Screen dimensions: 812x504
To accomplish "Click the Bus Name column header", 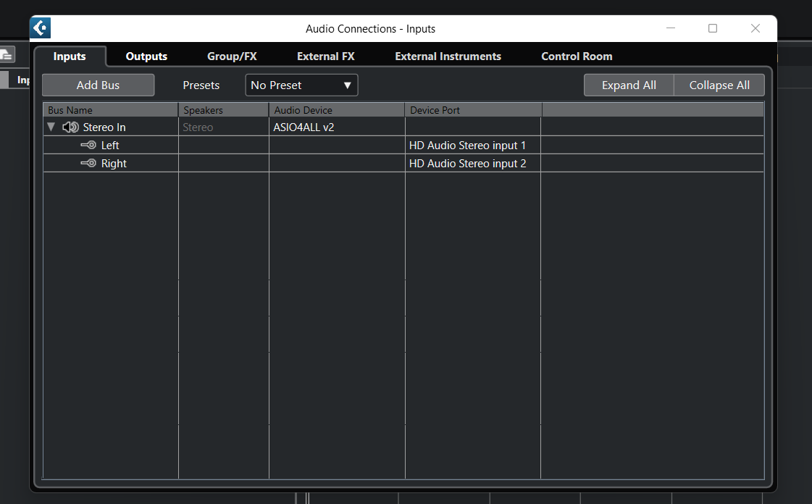I will click(x=110, y=109).
